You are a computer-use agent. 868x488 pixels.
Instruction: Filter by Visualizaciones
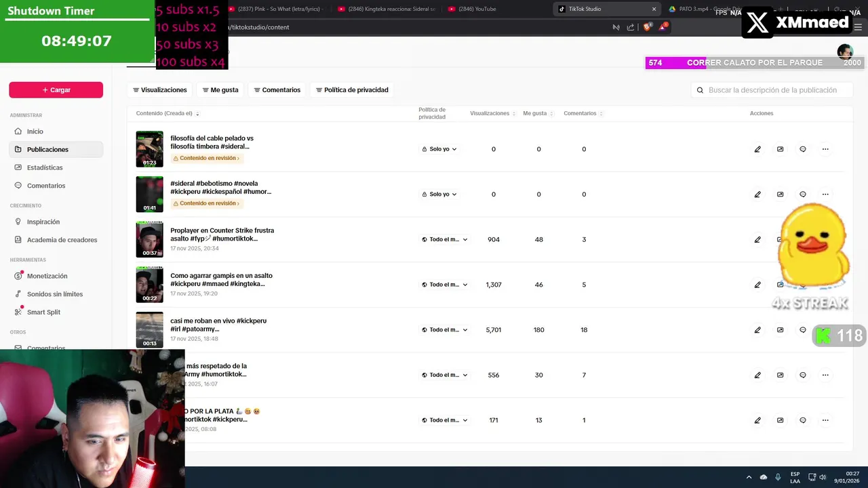pos(159,89)
